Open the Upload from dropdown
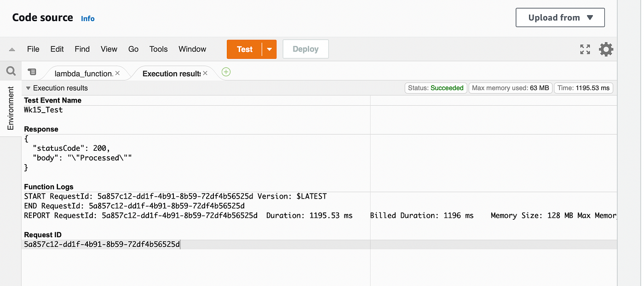644x286 pixels. 560,17
